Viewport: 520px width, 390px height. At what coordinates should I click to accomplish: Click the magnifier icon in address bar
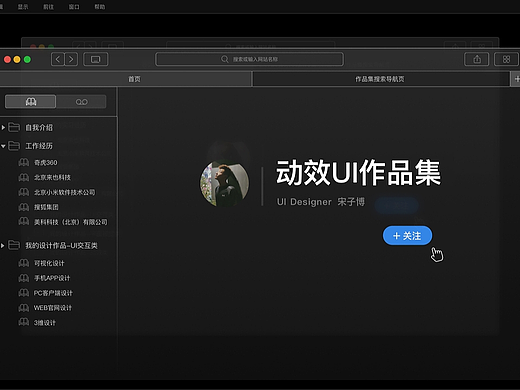pos(225,59)
